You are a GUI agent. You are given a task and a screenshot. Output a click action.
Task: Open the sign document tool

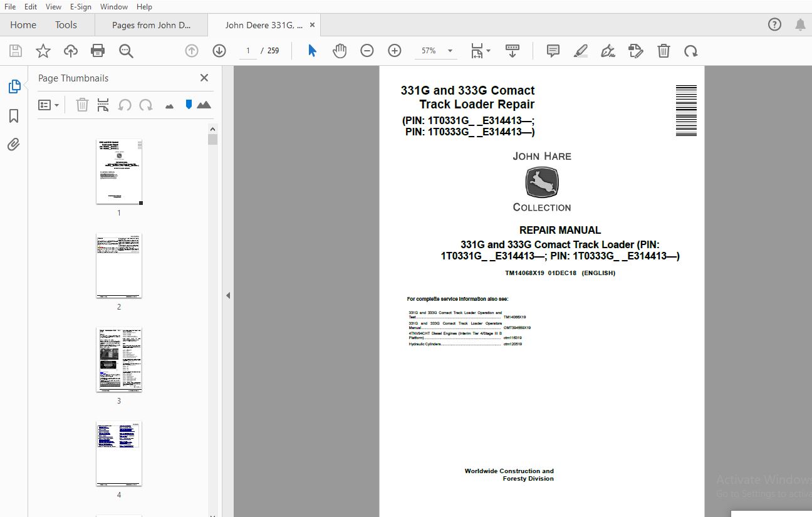pyautogui.click(x=608, y=51)
